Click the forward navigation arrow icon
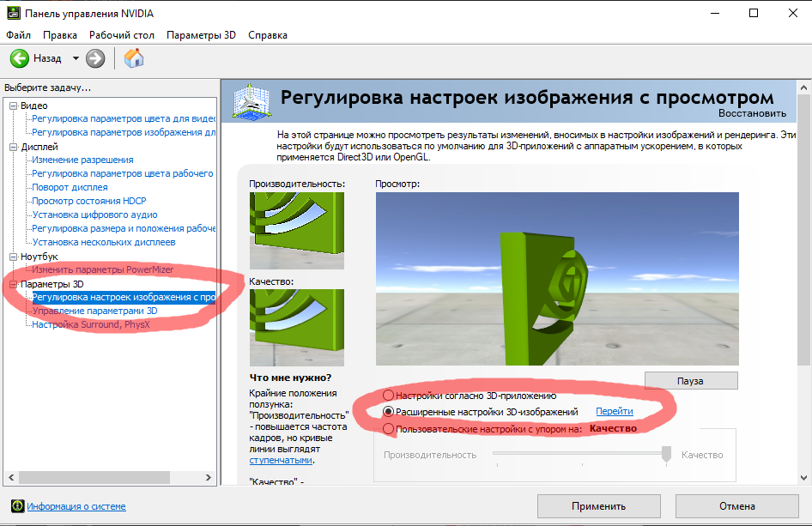 (x=95, y=58)
